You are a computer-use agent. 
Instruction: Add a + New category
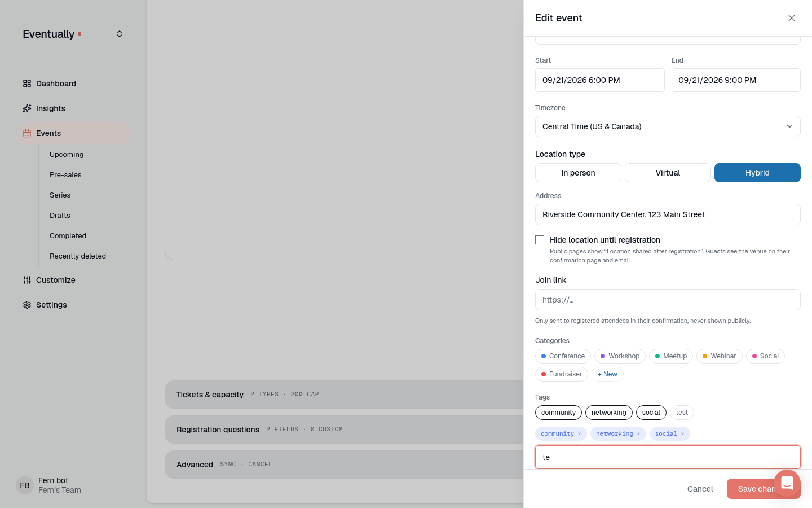pyautogui.click(x=607, y=374)
